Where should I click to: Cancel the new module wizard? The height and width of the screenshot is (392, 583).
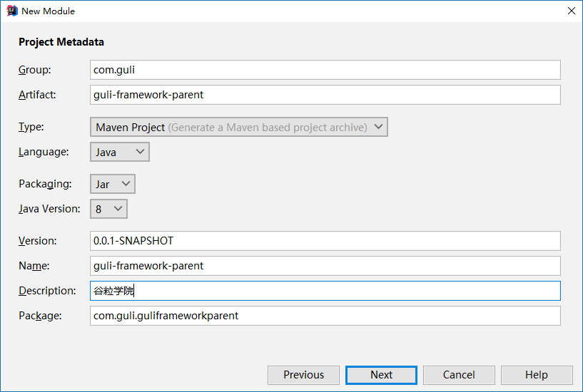tap(459, 375)
